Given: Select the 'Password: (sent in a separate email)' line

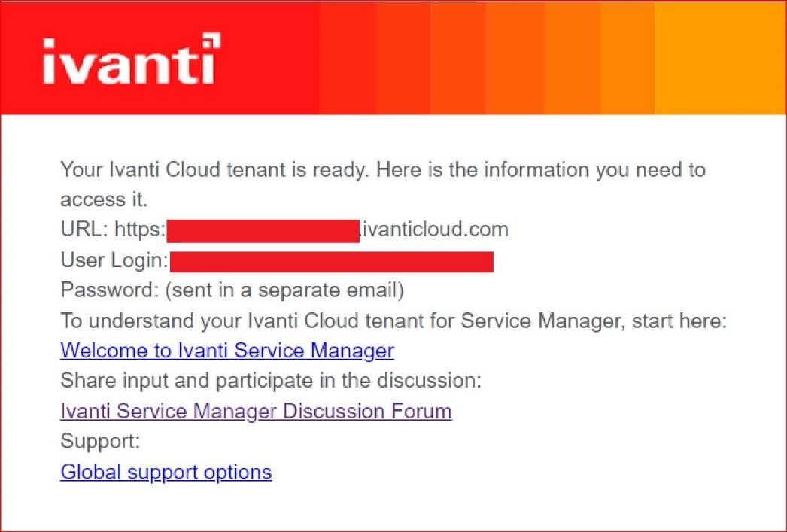Looking at the screenshot, I should click(x=231, y=290).
